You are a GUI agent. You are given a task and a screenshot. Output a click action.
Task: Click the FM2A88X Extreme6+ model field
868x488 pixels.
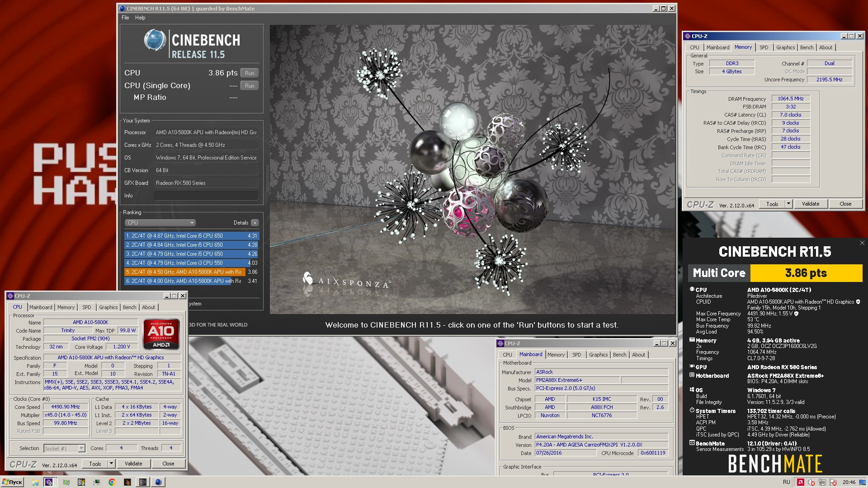pos(577,380)
